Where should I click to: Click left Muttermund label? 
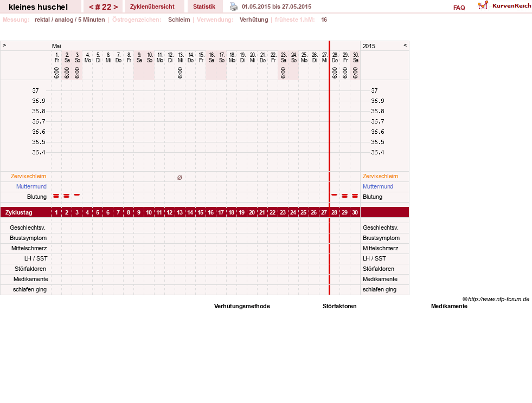[x=31, y=186]
